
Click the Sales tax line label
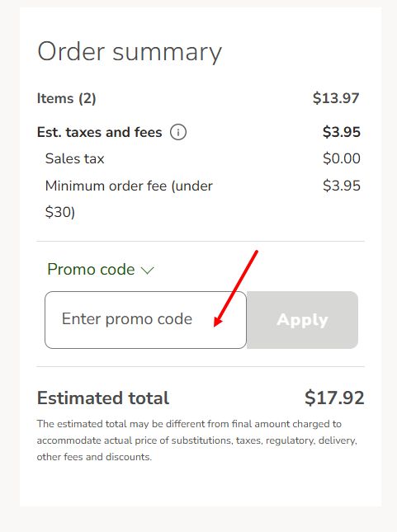[x=75, y=158]
